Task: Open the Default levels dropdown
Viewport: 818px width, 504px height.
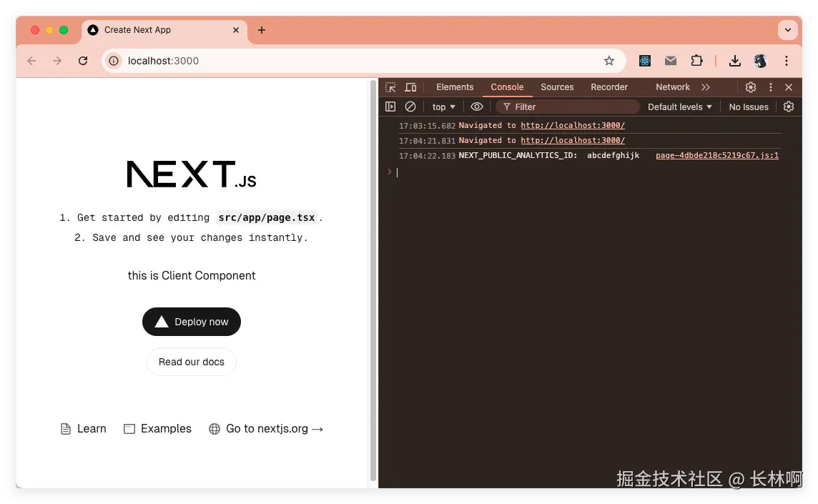Action: pyautogui.click(x=680, y=107)
